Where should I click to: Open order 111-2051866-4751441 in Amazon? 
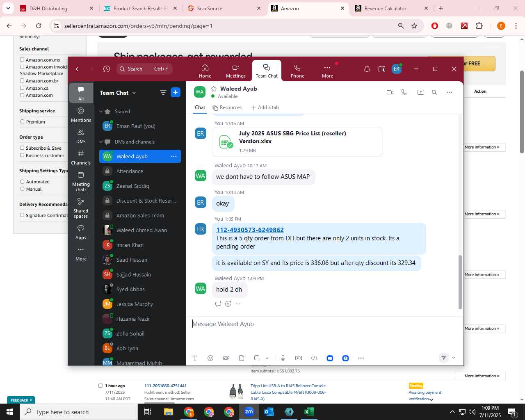(165, 386)
